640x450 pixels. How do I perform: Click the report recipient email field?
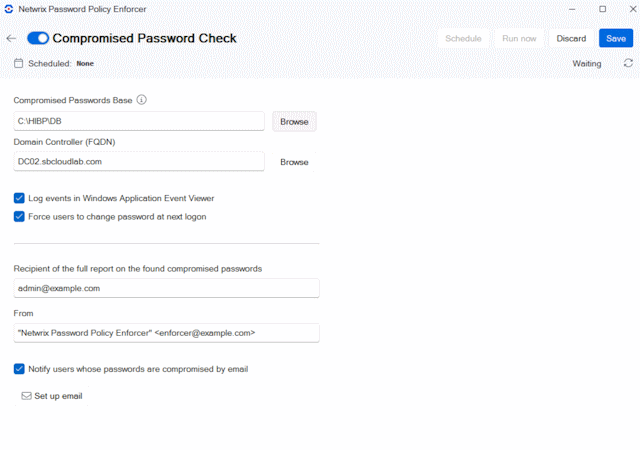coord(167,288)
